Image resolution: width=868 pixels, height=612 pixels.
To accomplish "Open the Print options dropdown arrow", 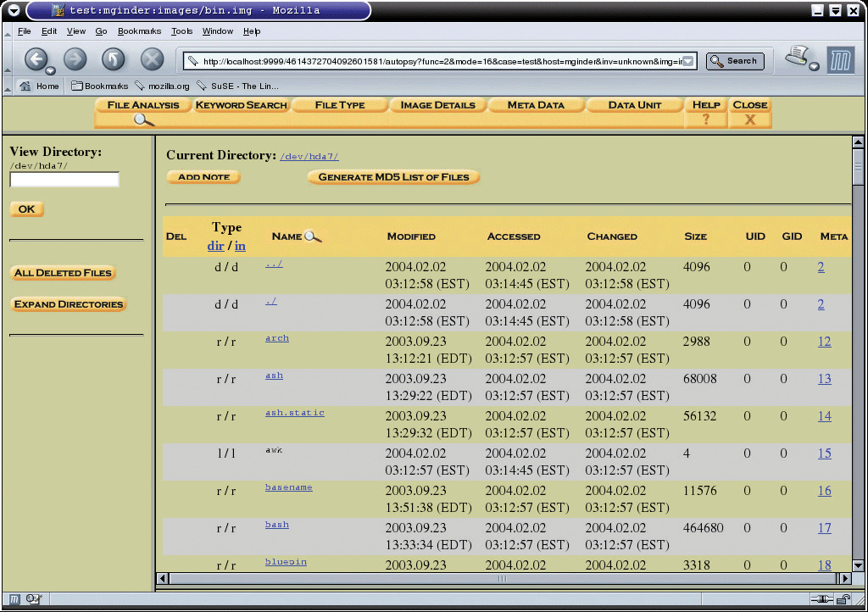I will tap(814, 67).
